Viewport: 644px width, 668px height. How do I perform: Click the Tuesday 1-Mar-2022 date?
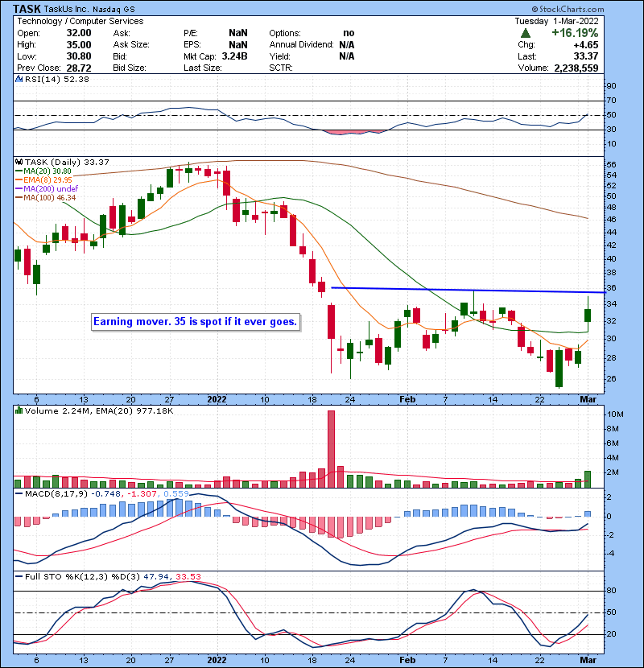(556, 21)
